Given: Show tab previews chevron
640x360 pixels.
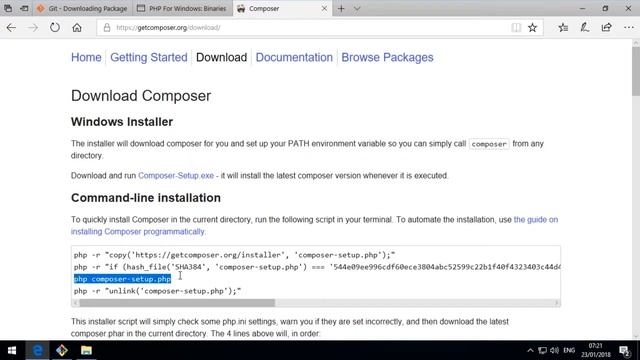Looking at the screenshot, I should coord(357,9).
